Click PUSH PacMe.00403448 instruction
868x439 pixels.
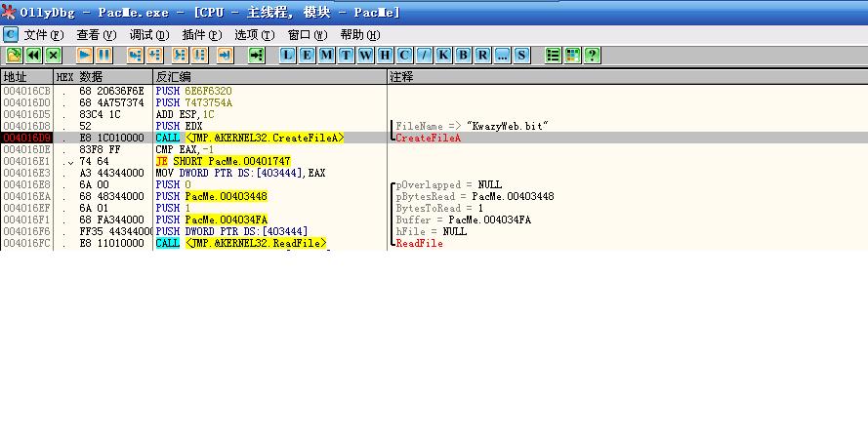point(212,196)
